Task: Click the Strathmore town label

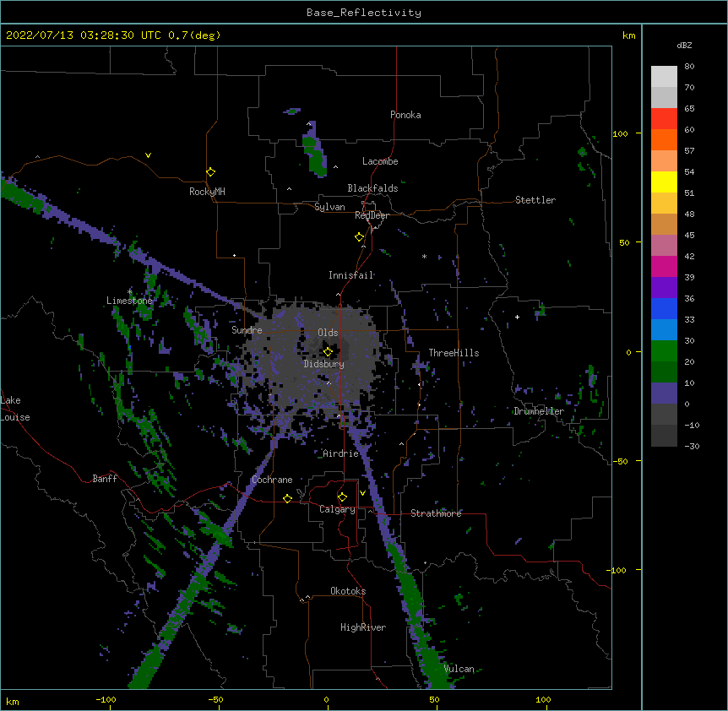Action: point(436,513)
